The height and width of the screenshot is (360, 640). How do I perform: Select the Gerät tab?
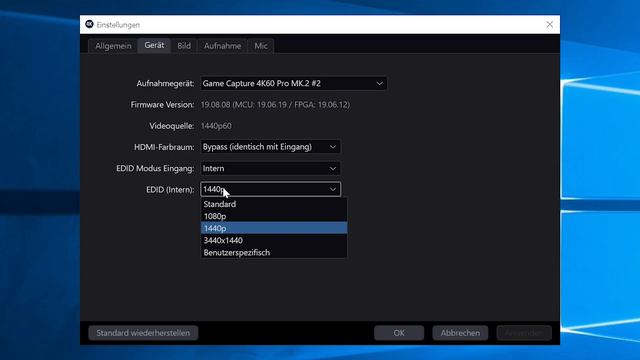(154, 45)
